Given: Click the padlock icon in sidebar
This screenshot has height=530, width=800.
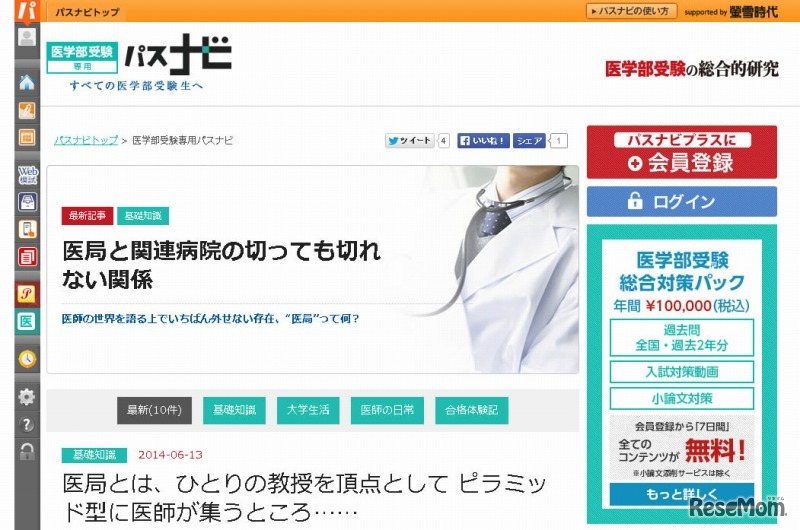Looking at the screenshot, I should pos(27,451).
